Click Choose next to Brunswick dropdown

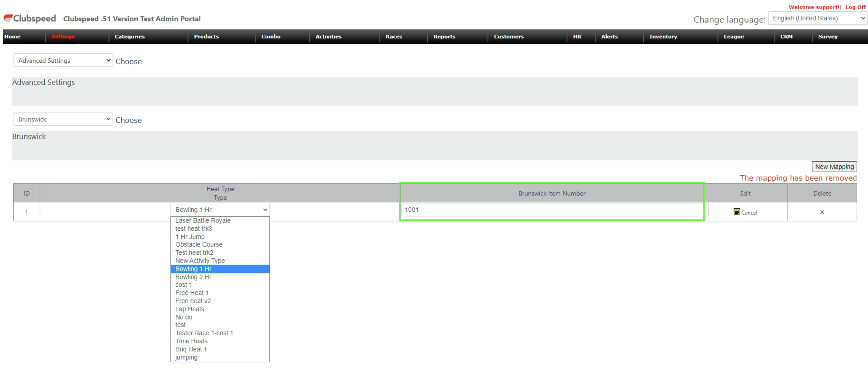(x=128, y=120)
